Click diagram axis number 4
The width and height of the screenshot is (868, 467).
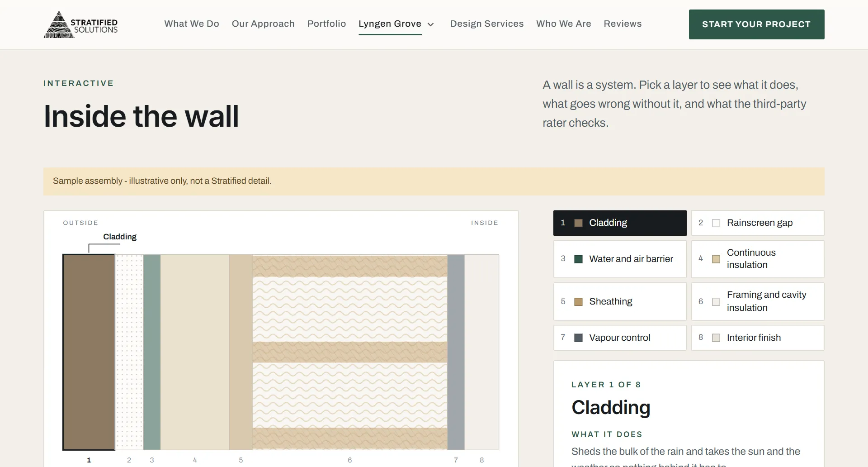195,460
